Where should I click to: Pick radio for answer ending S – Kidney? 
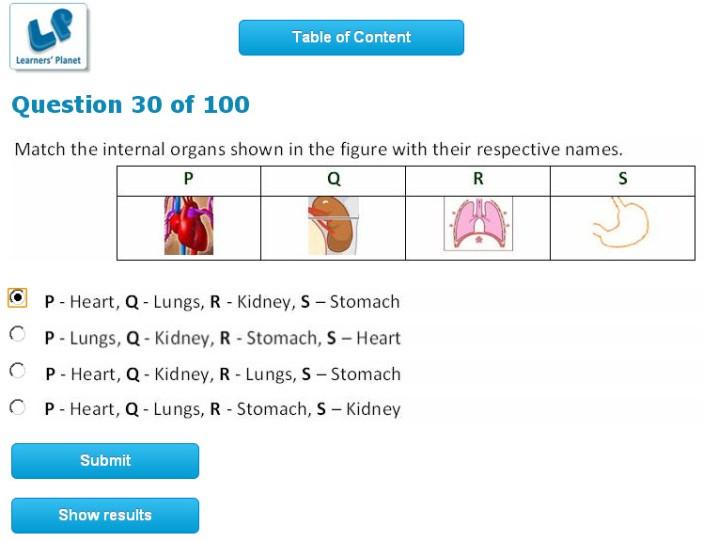[17, 407]
